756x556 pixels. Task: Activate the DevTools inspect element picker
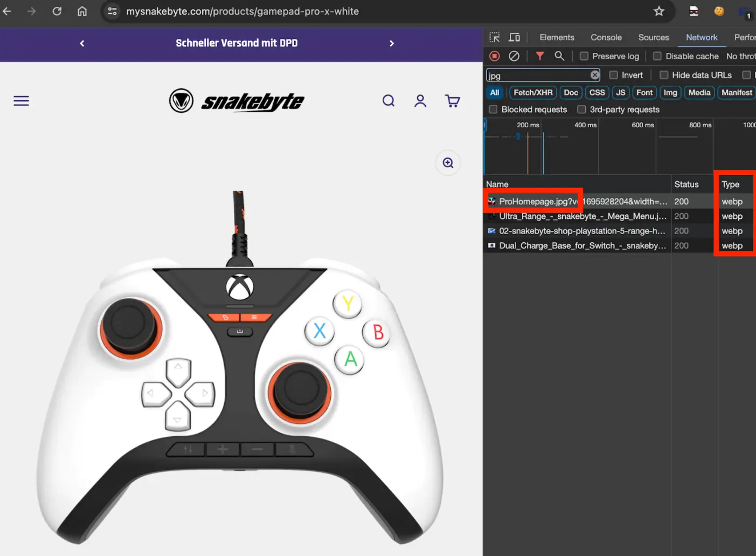tap(494, 37)
